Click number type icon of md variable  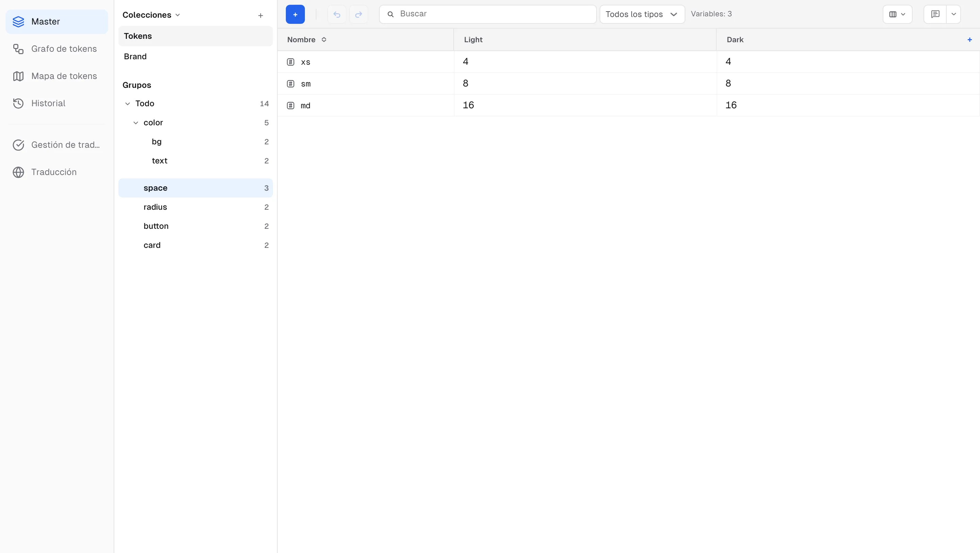(291, 106)
